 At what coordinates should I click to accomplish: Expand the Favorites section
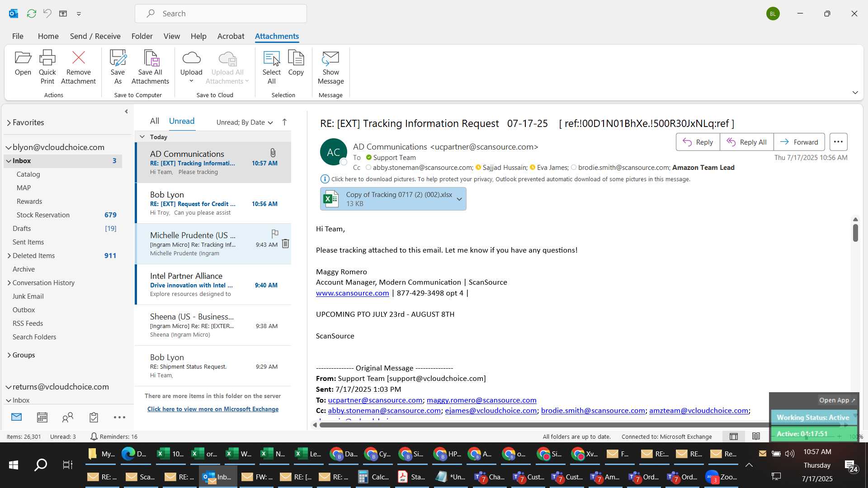(x=9, y=122)
